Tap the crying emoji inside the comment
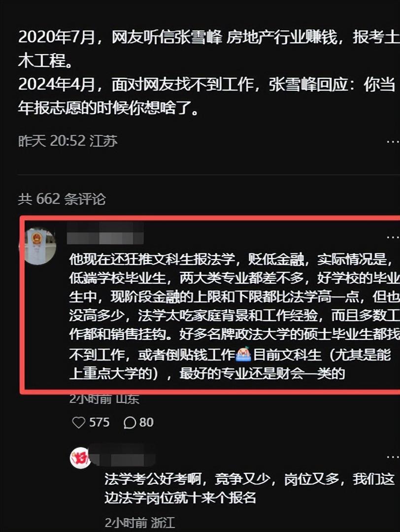Image resolution: width=400 pixels, height=532 pixels. [243, 354]
